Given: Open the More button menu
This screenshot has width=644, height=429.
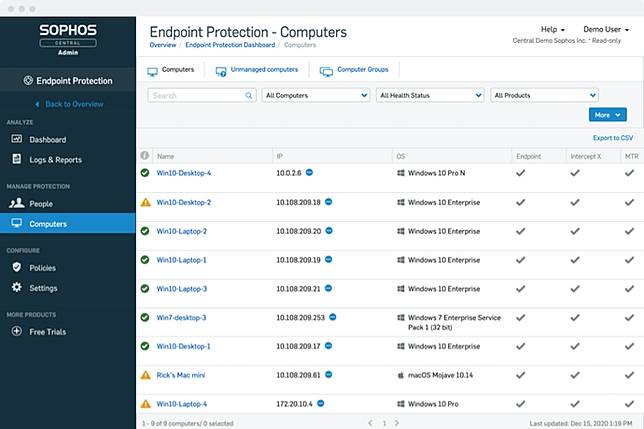Looking at the screenshot, I should click(607, 115).
